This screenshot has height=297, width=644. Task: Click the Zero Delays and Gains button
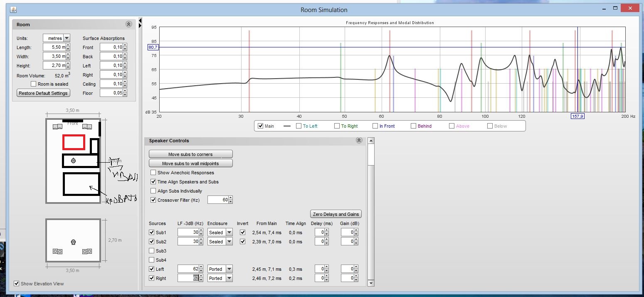tap(336, 214)
